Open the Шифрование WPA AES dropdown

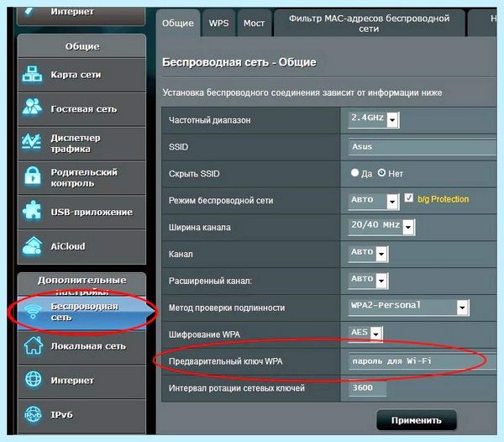coord(365,334)
